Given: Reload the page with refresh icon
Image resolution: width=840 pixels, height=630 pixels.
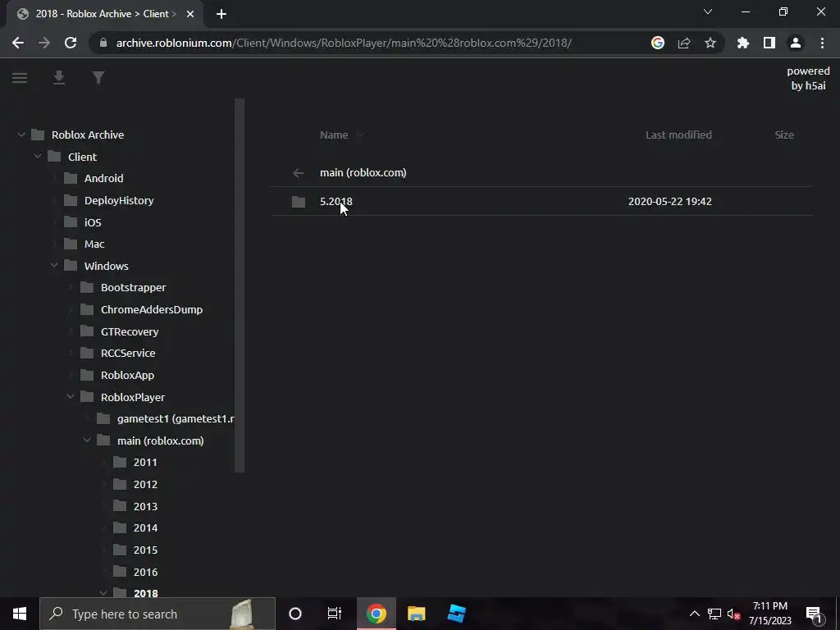Looking at the screenshot, I should point(71,43).
